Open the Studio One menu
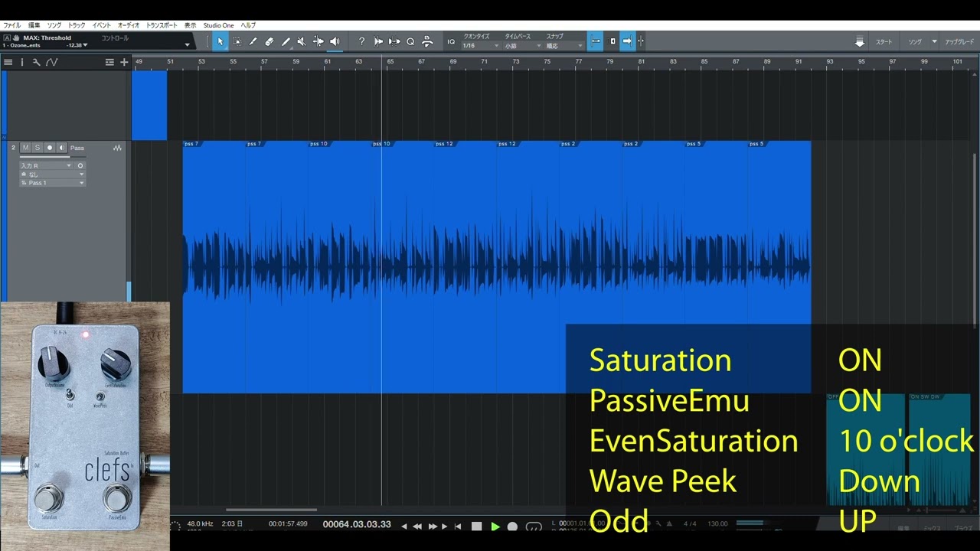The width and height of the screenshot is (980, 551). (218, 25)
